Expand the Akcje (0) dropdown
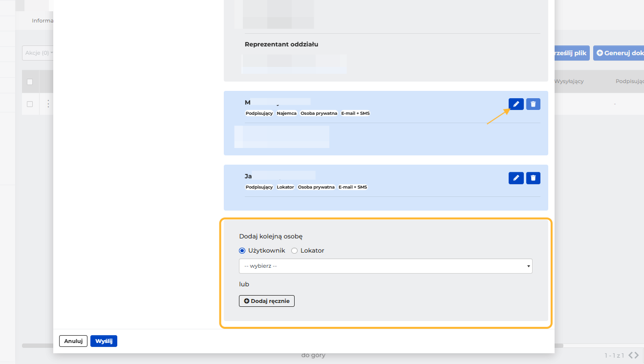 38,53
